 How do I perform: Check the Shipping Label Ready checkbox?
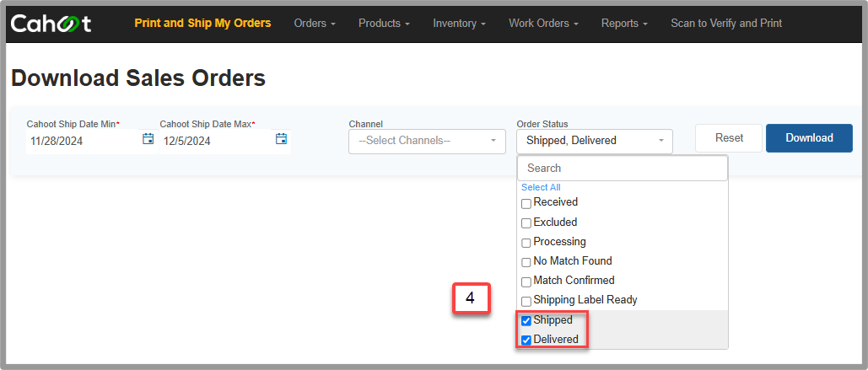526,302
